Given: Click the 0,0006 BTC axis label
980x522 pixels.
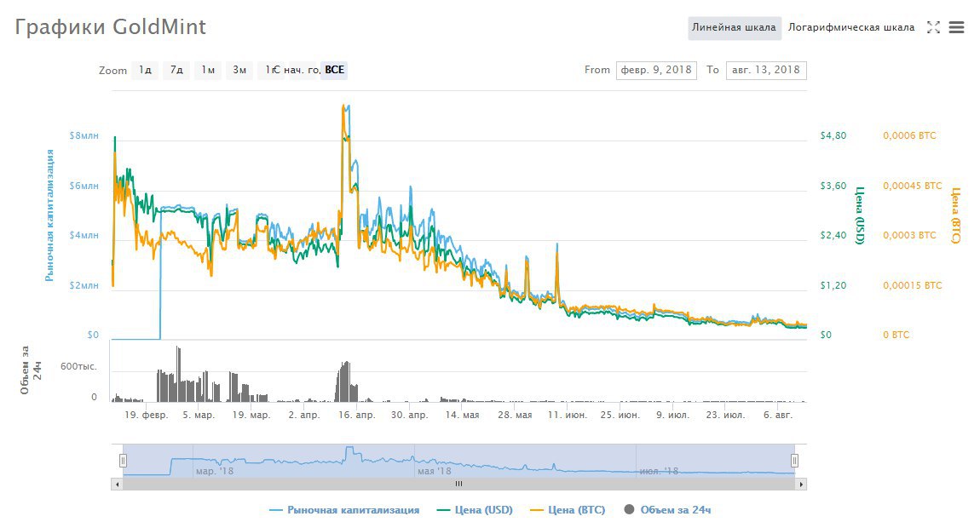Looking at the screenshot, I should click(909, 135).
